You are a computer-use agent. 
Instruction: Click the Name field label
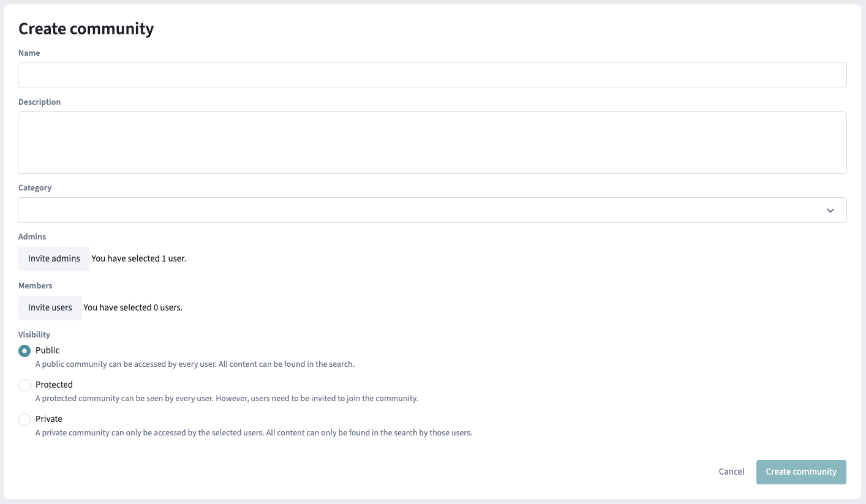click(29, 53)
